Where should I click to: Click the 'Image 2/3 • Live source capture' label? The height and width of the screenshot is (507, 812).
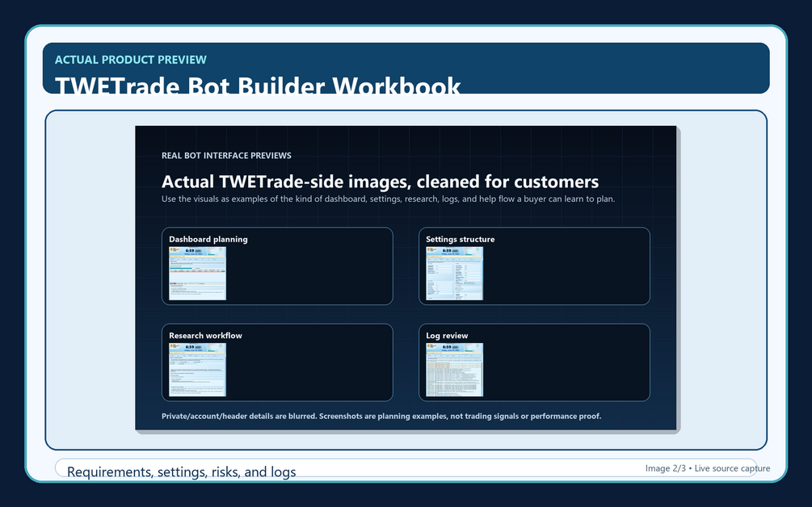tap(708, 468)
